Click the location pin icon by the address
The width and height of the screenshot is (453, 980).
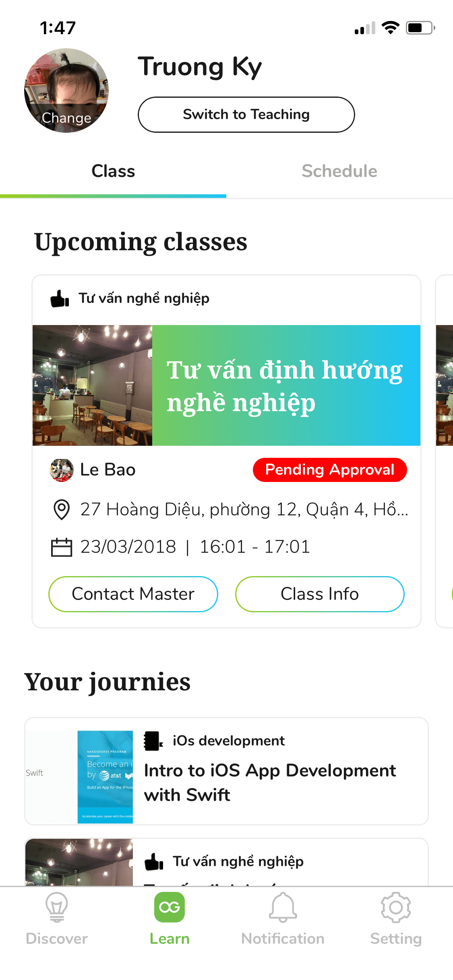(x=62, y=509)
